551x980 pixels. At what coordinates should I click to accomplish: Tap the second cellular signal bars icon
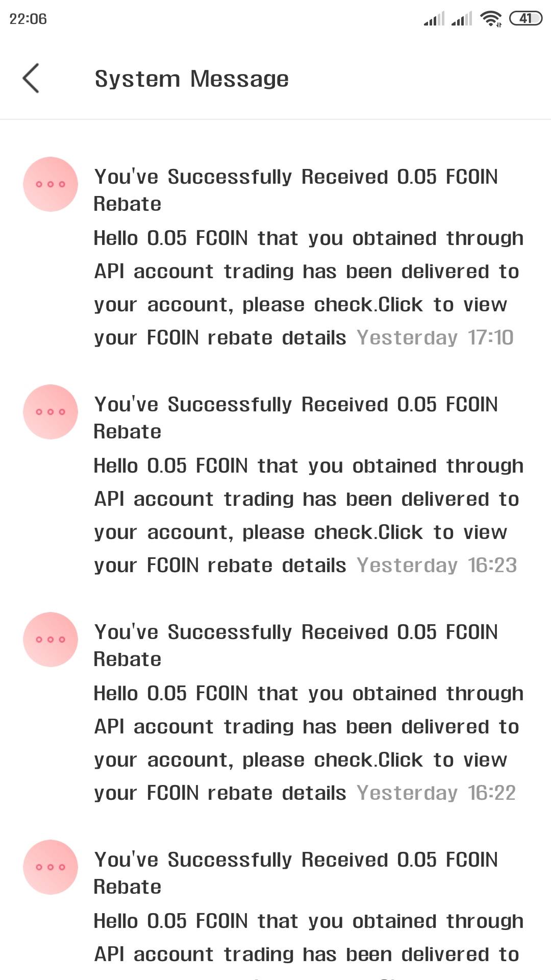(462, 19)
